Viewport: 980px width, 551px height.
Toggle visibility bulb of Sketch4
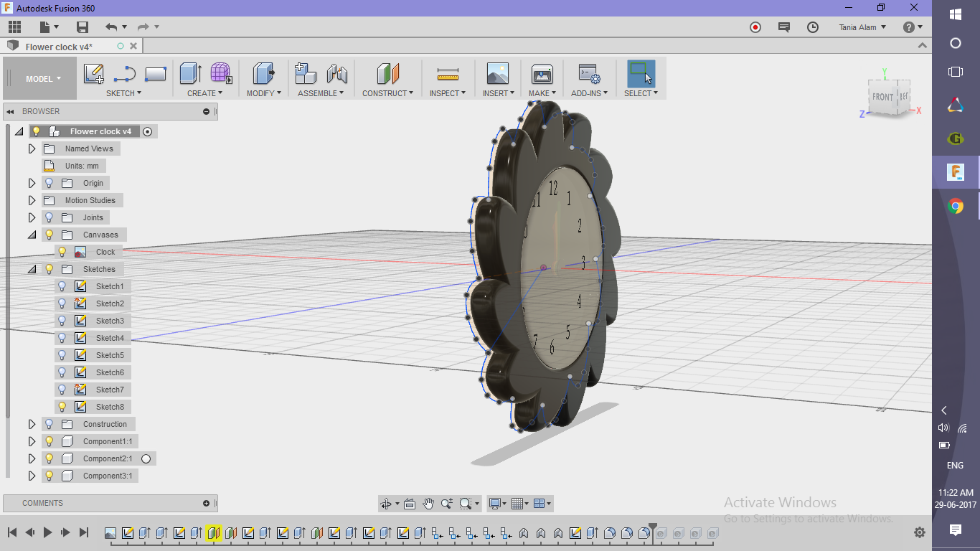point(62,338)
